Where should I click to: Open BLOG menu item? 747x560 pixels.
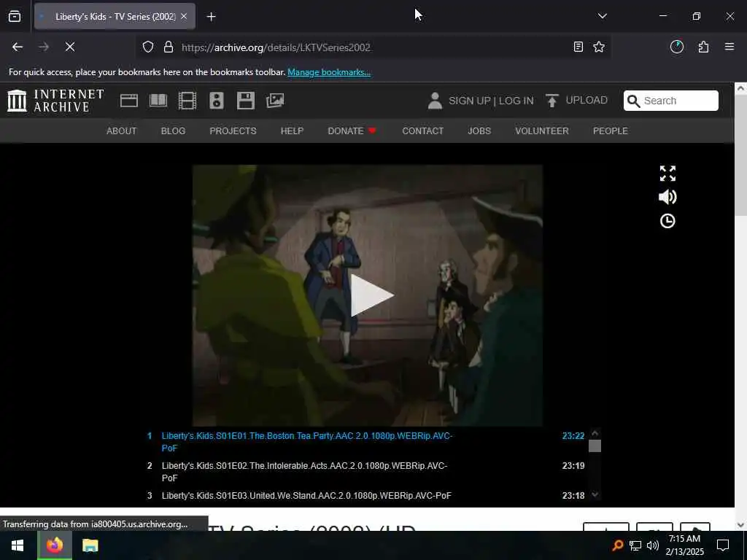point(173,131)
